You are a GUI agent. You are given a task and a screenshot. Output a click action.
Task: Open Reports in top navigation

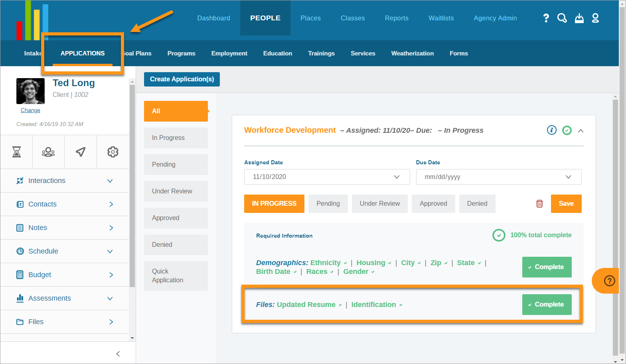(397, 18)
